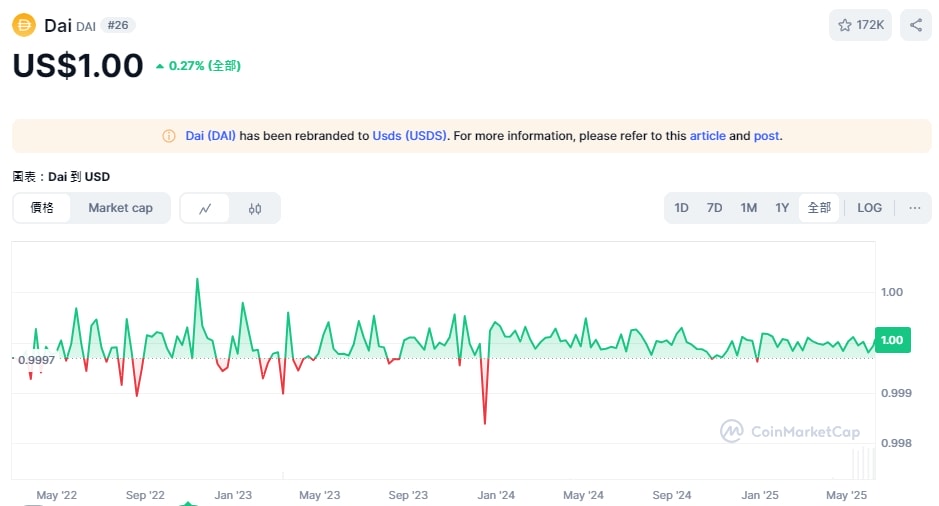Screen dimensions: 939x506
Task: Click the Sep '24 axis label
Action: [671, 495]
